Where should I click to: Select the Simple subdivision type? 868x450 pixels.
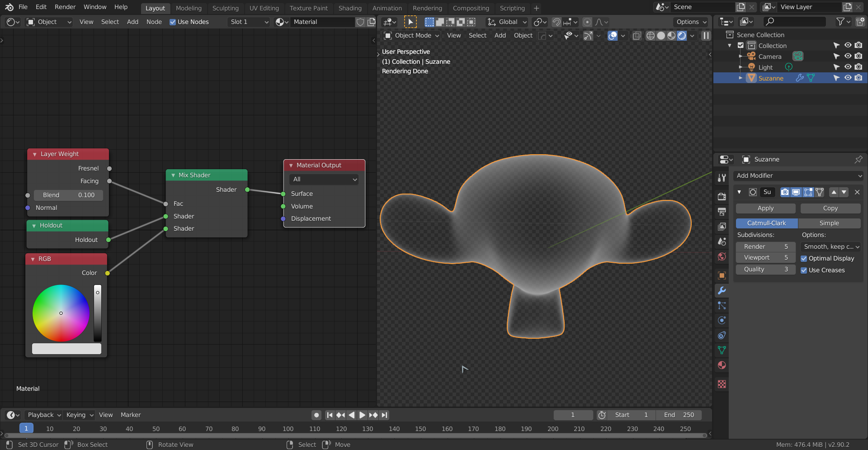829,223
